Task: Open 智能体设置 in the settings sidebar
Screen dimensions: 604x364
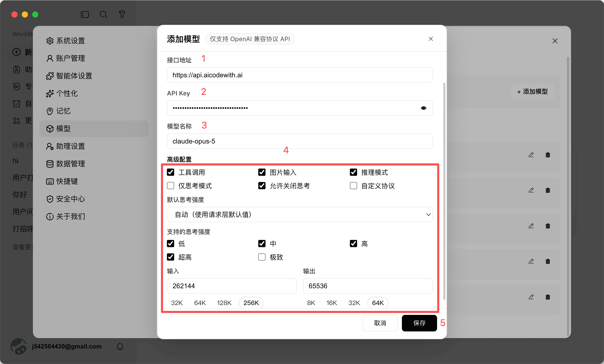Action: (x=94, y=76)
